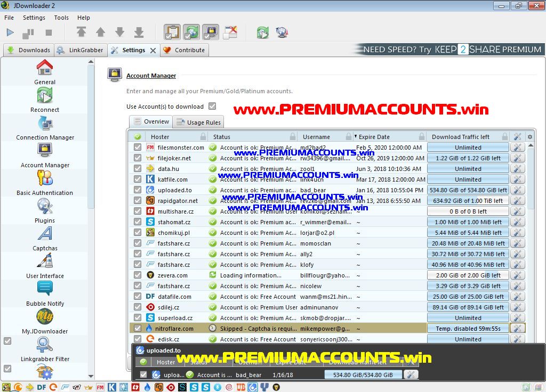Click wrench icon for nitroflare.com account

517,328
